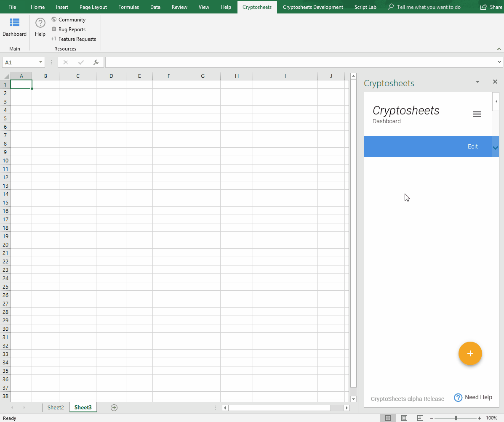This screenshot has height=422, width=504.
Task: Select the Sheet3 worksheet tab
Action: (x=83, y=408)
